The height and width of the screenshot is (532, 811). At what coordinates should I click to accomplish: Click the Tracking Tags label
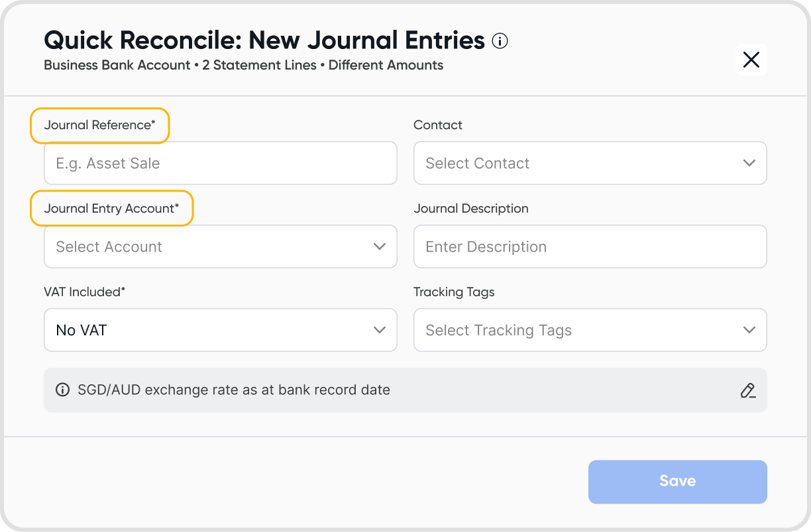pos(454,292)
